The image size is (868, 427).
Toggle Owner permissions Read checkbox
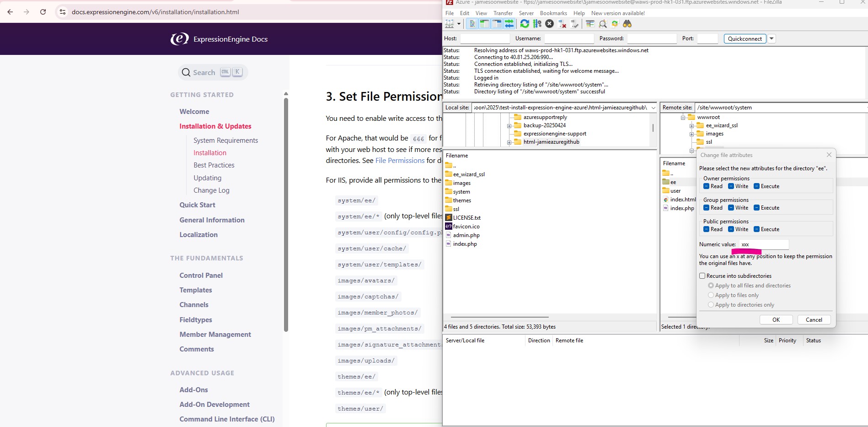pos(707,186)
